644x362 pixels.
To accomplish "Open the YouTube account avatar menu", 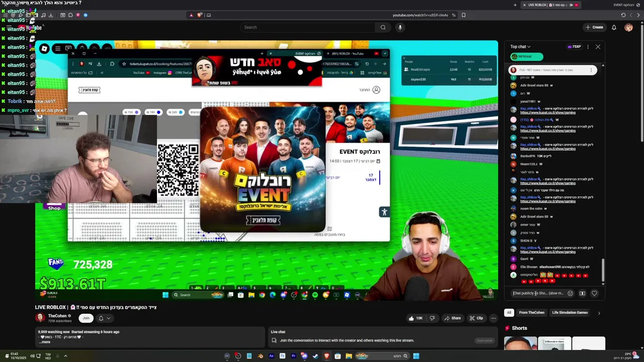I will pyautogui.click(x=628, y=27).
